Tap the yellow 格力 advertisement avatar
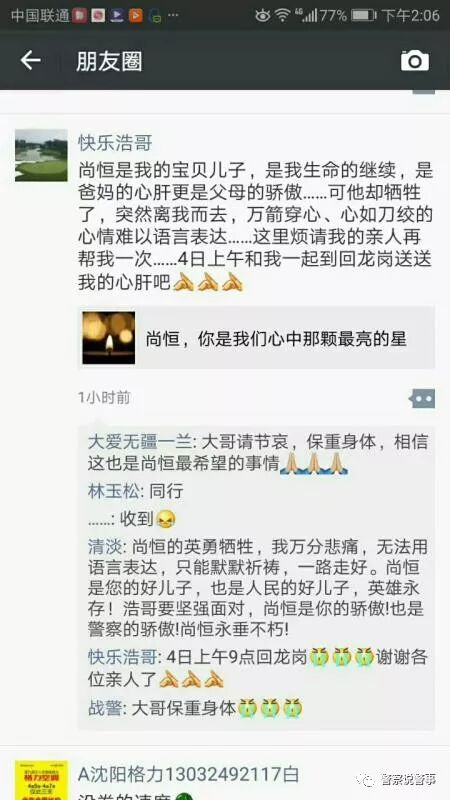The image size is (450, 800). pyautogui.click(x=41, y=780)
